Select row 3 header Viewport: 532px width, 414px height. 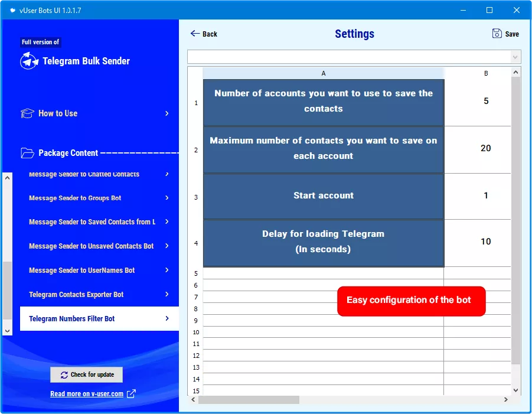coord(196,197)
